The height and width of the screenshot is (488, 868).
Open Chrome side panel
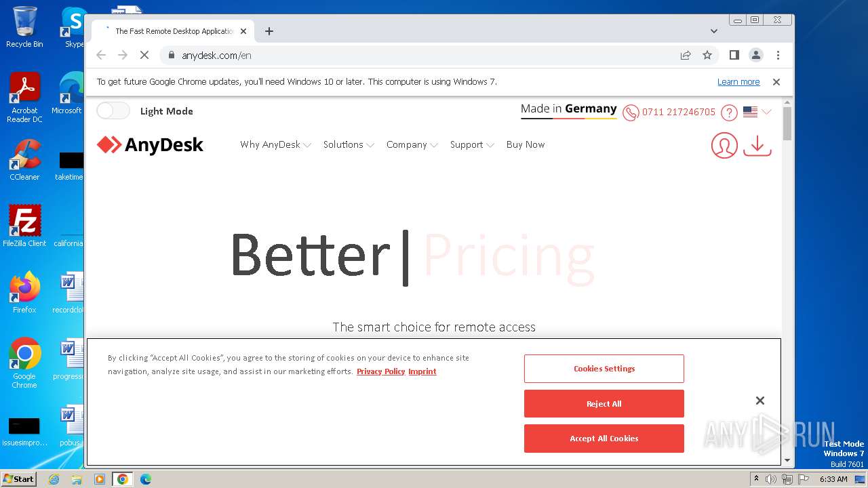734,55
